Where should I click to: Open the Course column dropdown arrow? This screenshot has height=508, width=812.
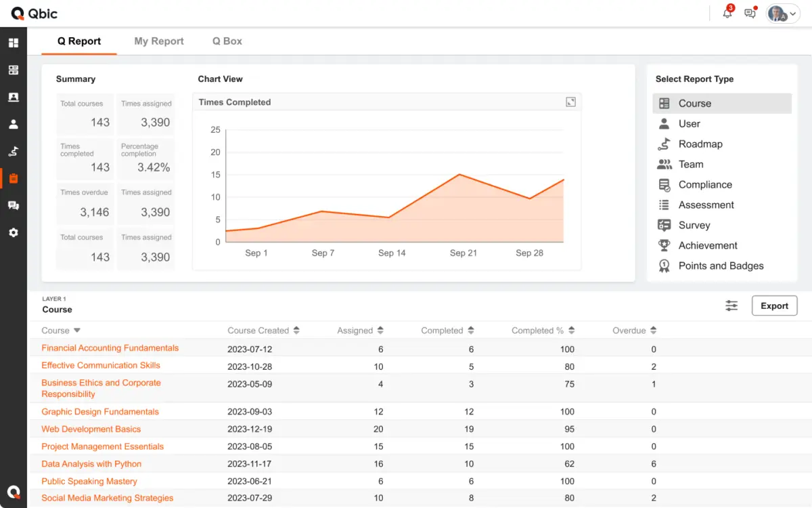pos(77,331)
